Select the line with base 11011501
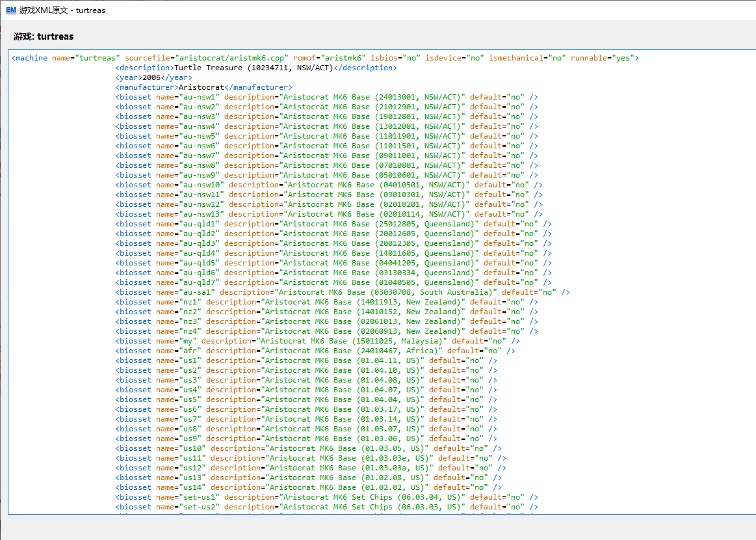The image size is (756, 540). click(327, 146)
